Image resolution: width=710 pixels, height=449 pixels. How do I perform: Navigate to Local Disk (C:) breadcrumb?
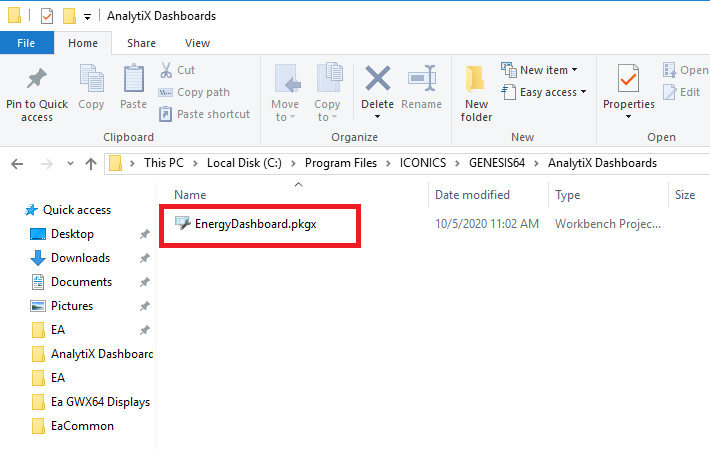[x=244, y=163]
